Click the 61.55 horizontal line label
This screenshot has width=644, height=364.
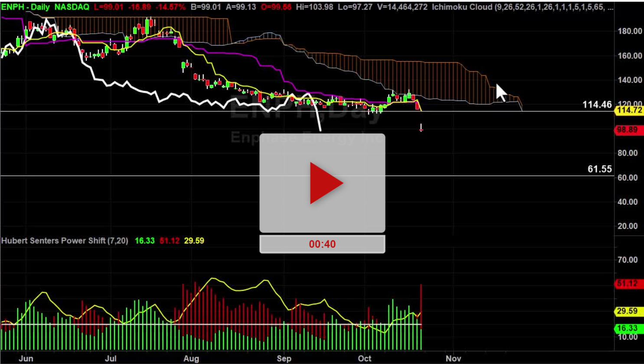(x=600, y=169)
